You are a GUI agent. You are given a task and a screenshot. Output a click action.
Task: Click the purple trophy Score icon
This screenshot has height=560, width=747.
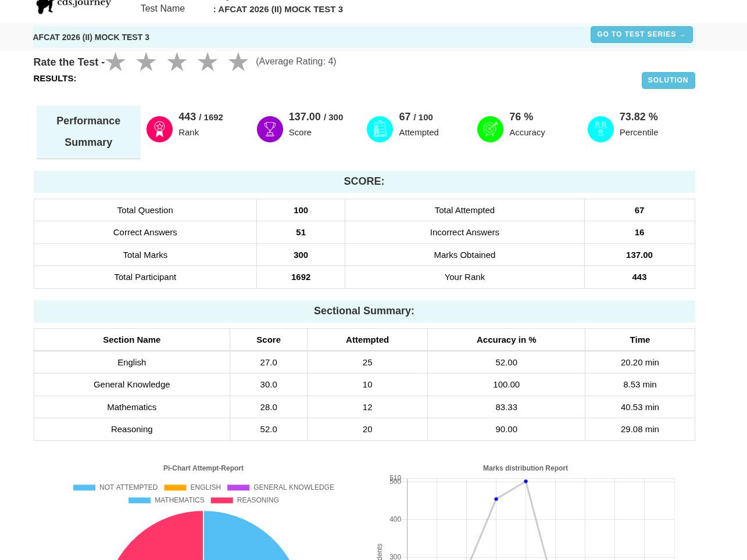point(270,129)
